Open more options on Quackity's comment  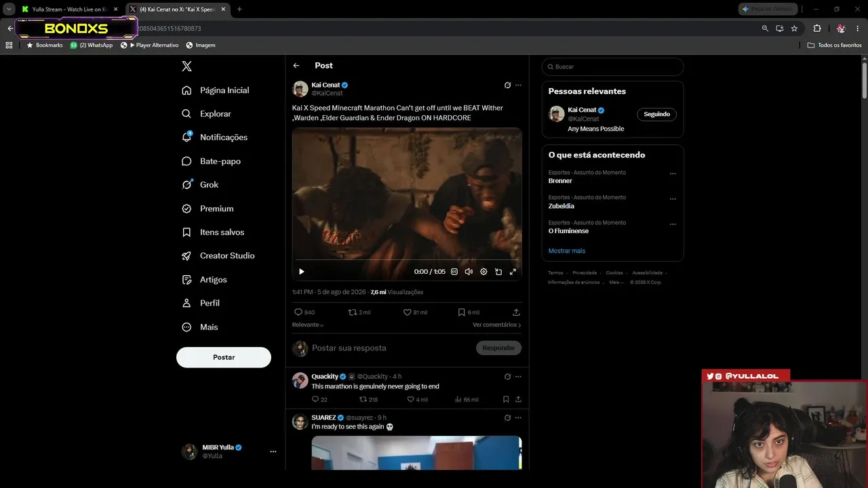click(x=518, y=377)
